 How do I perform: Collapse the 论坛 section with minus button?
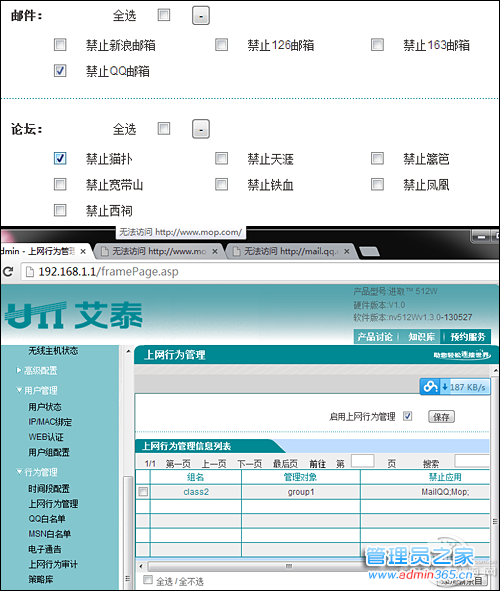click(x=201, y=129)
